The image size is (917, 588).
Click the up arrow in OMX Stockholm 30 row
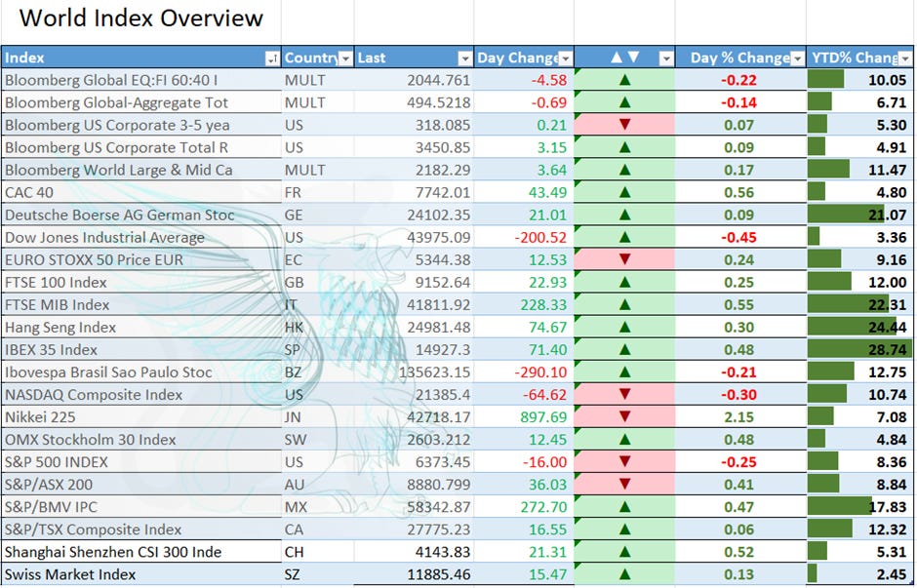(x=624, y=440)
